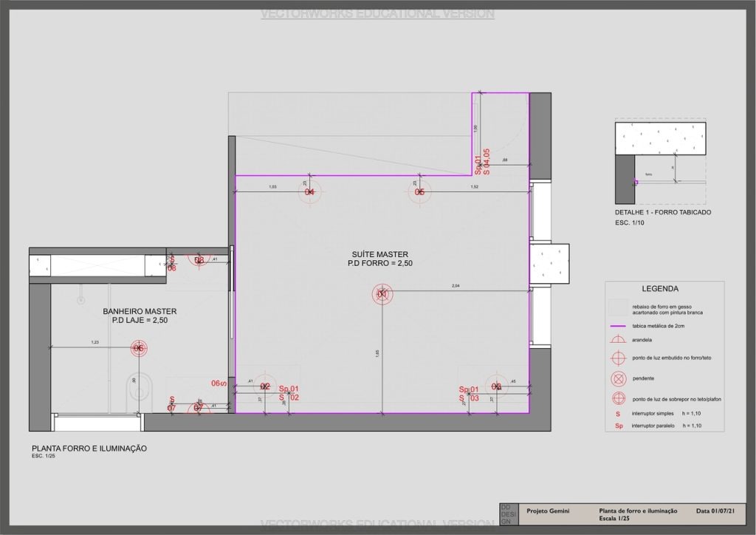The width and height of the screenshot is (756, 535).
Task: Click the PLANTA FORRO E ILUMINAÇÃO title
Action: tap(89, 449)
